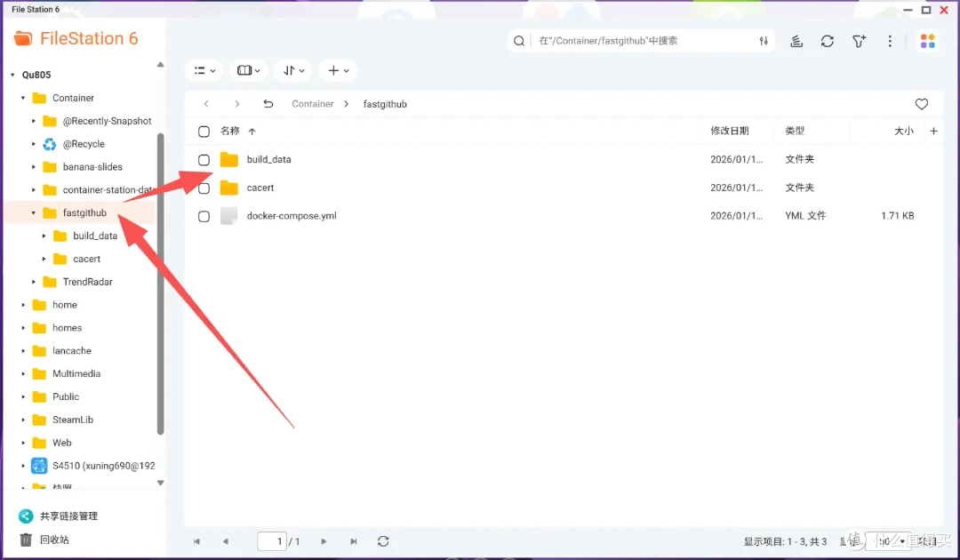Image resolution: width=960 pixels, height=560 pixels.
Task: Expand the banana-slides tree node
Action: (33, 167)
